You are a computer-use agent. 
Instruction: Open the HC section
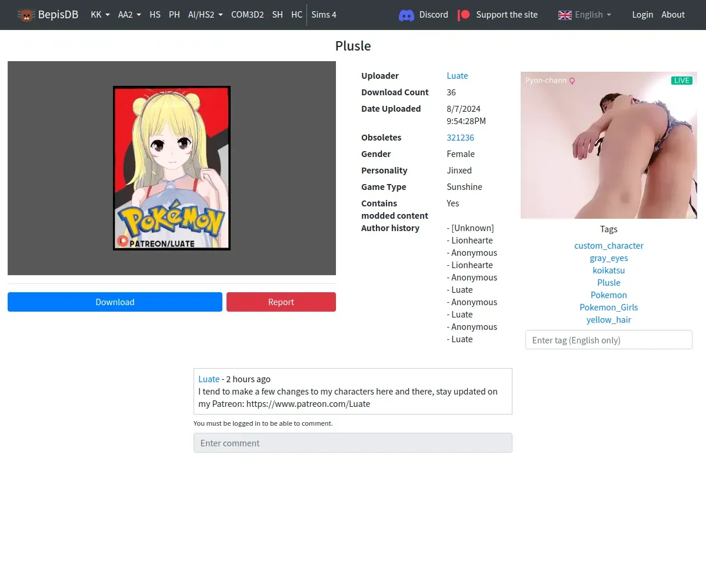point(297,15)
